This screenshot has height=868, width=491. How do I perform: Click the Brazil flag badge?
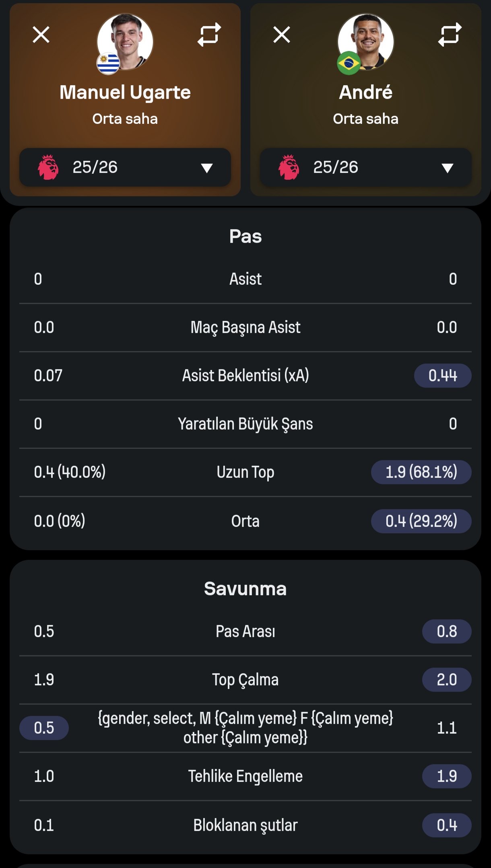349,63
